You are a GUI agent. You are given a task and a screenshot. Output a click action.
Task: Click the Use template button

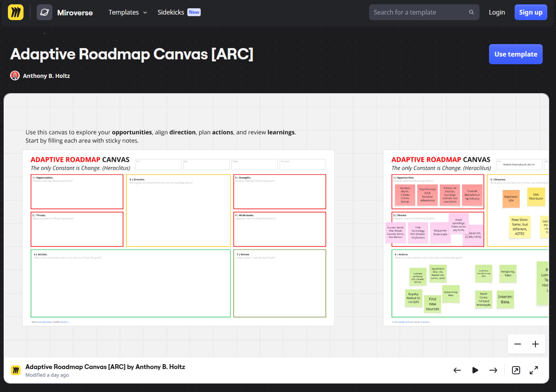516,54
